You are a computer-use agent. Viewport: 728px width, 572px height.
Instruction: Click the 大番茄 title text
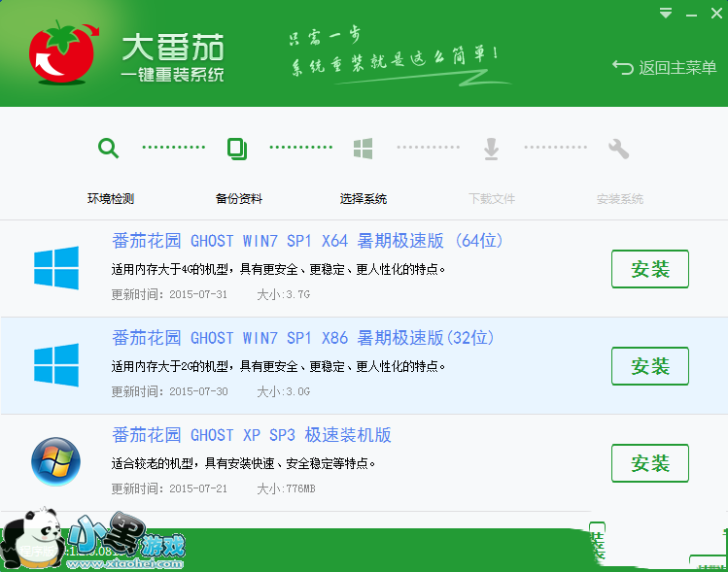pyautogui.click(x=173, y=48)
